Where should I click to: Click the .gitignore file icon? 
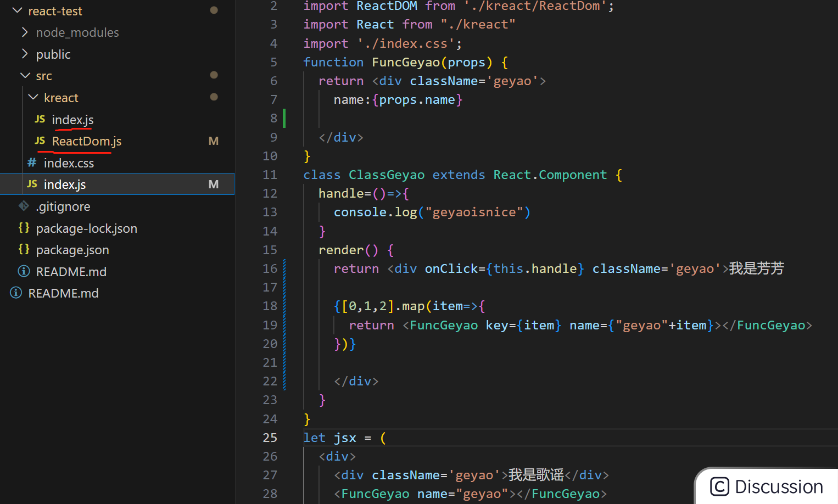[24, 206]
